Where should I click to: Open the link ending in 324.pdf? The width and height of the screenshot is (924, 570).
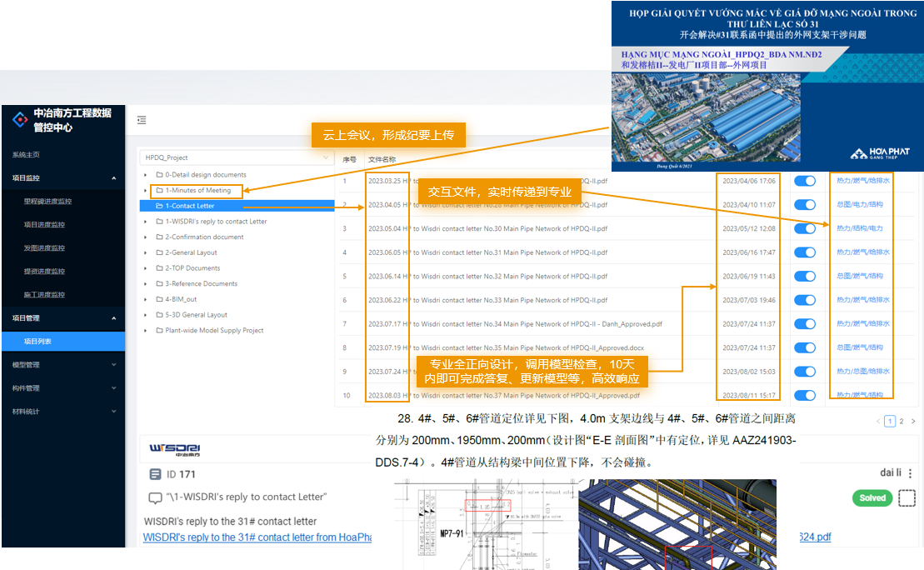click(815, 537)
